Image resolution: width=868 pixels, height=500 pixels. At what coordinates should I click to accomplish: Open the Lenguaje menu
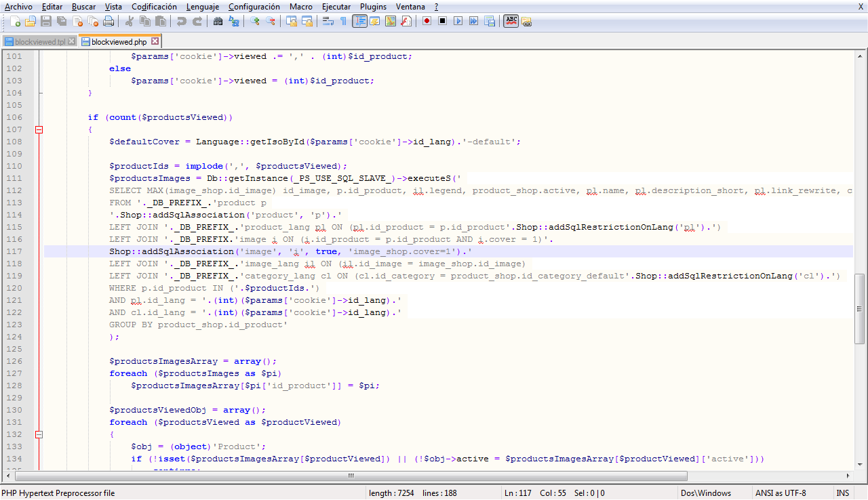(x=203, y=6)
